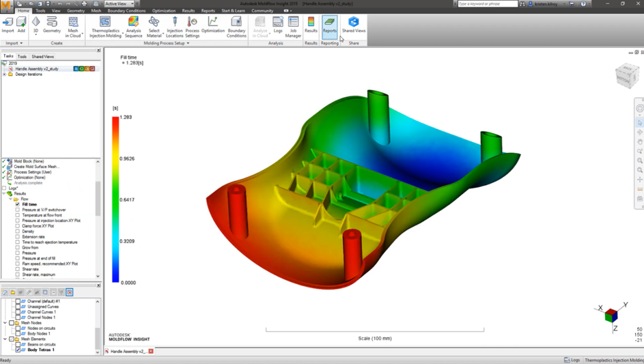Click the Create Mold Surface Mesh task
This screenshot has height=364, width=644.
point(36,167)
